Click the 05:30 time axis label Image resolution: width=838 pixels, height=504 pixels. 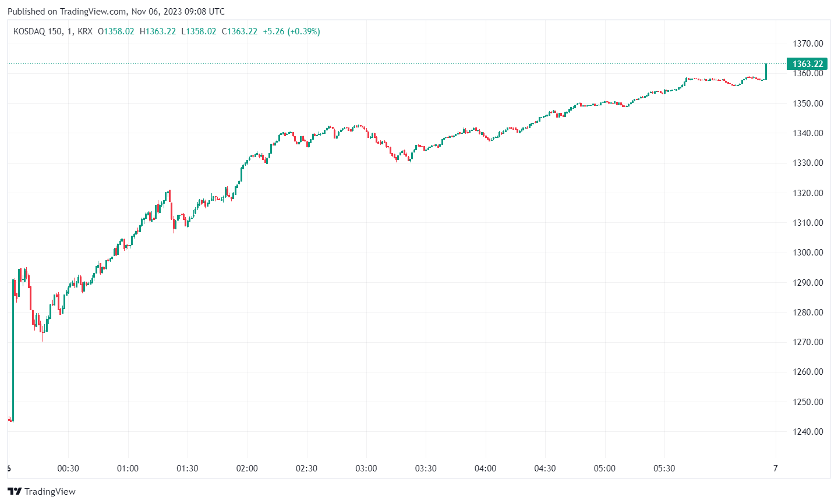point(664,468)
